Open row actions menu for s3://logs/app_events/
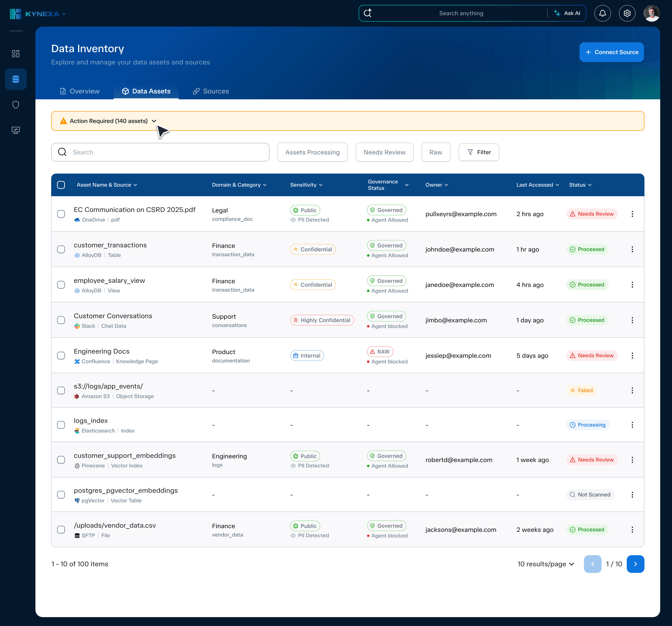This screenshot has width=672, height=626. click(x=632, y=390)
